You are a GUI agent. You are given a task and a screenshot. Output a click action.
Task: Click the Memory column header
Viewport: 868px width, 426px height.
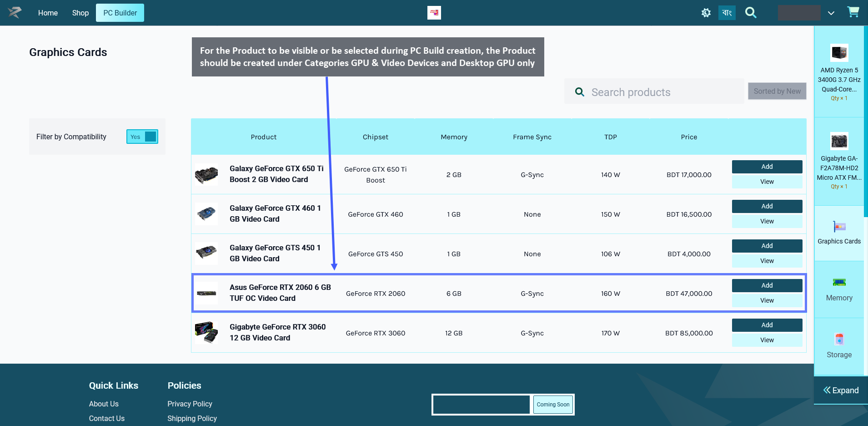click(454, 137)
